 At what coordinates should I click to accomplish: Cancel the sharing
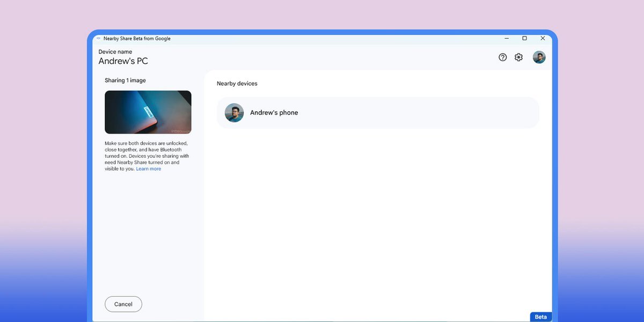coord(123,304)
